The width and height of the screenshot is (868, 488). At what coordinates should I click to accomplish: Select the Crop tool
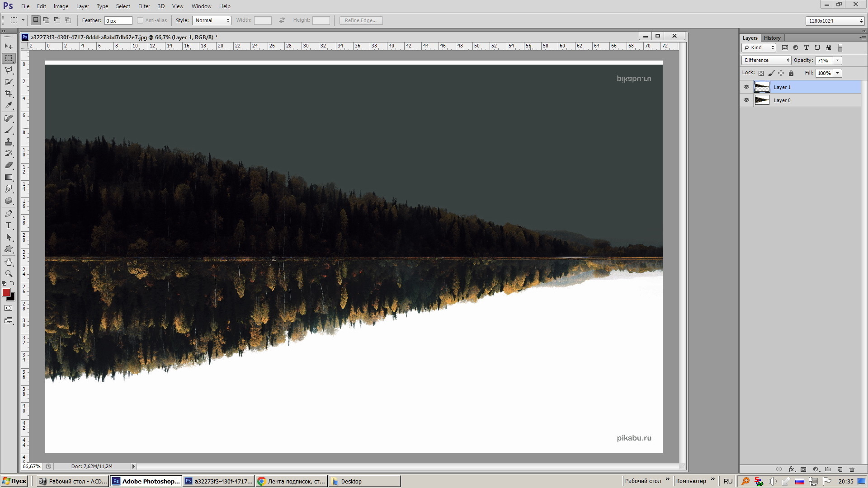coord(9,94)
